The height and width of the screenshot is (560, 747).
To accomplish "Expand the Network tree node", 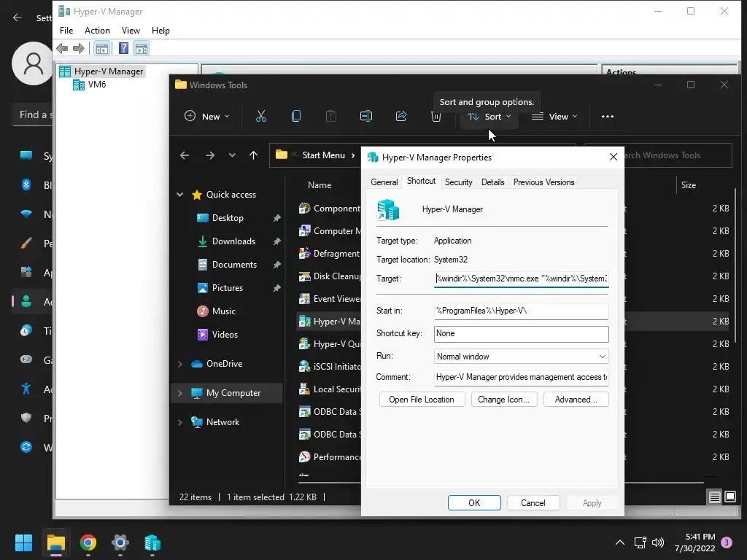I will click(180, 422).
